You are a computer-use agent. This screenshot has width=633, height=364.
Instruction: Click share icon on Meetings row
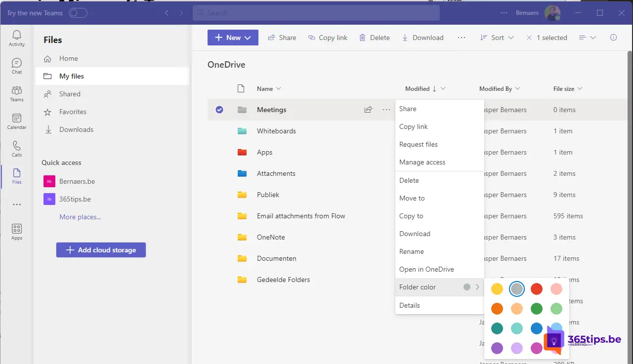click(368, 110)
